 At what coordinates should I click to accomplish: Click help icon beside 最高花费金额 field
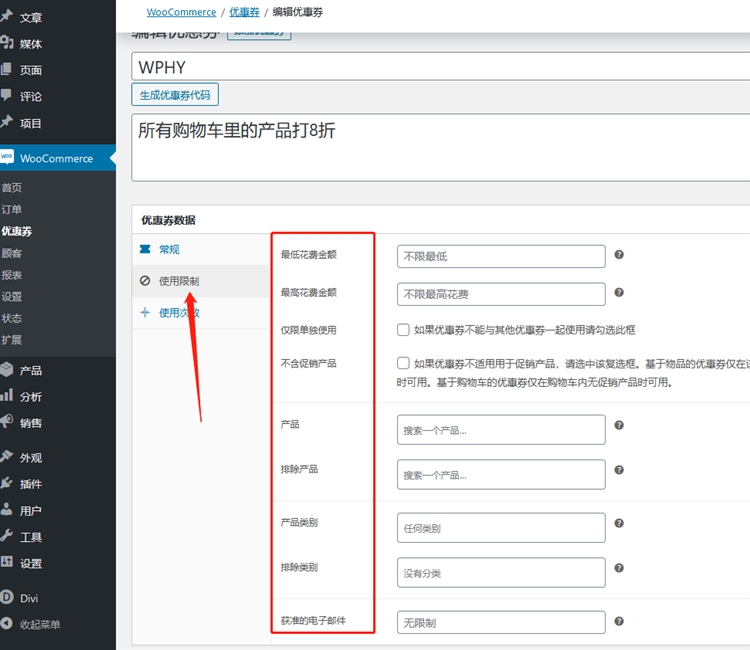click(x=619, y=292)
